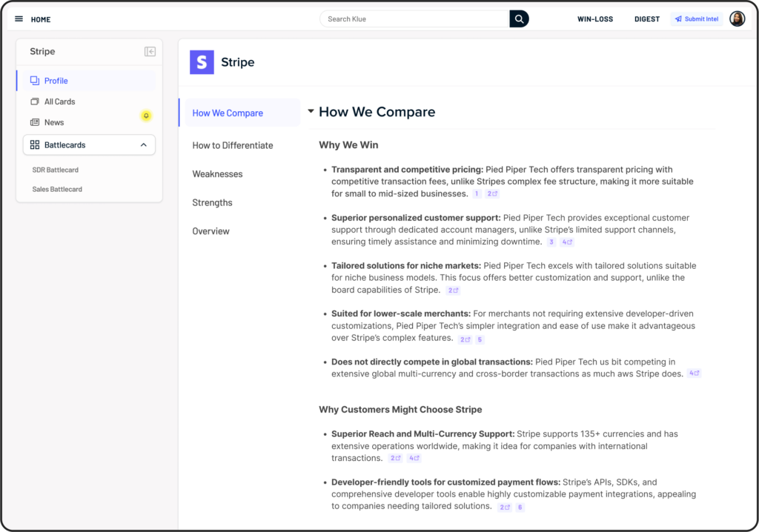759x532 pixels.
Task: Click the yellow notification bell icon
Action: tap(146, 116)
